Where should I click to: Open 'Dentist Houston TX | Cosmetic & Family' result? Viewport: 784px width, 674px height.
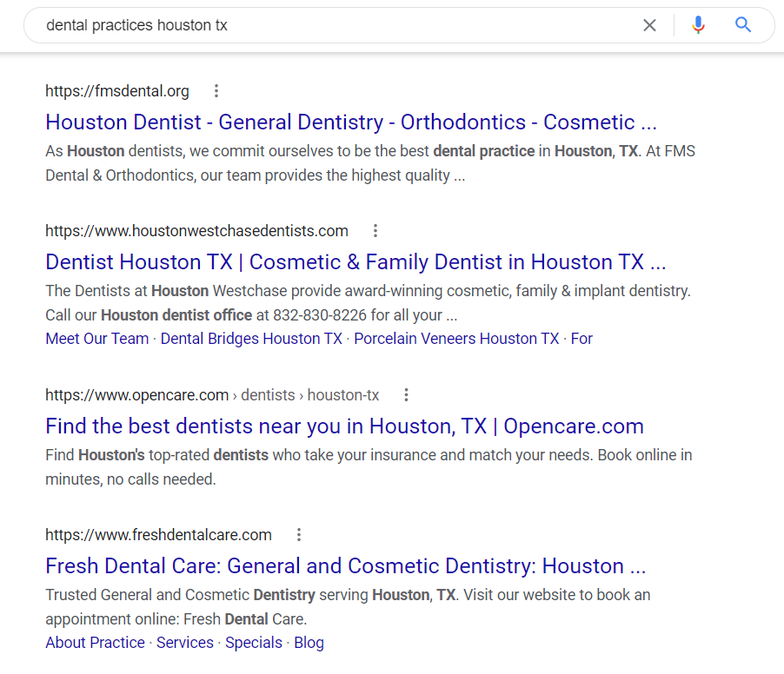[355, 262]
